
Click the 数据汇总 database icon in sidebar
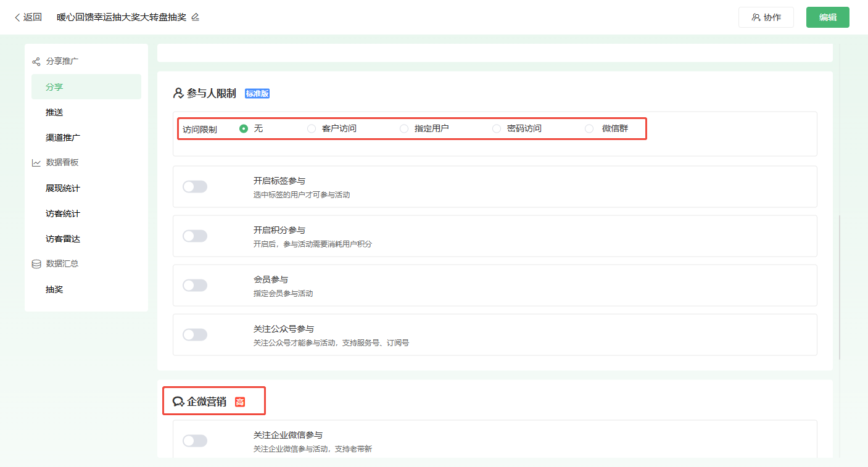click(x=36, y=264)
